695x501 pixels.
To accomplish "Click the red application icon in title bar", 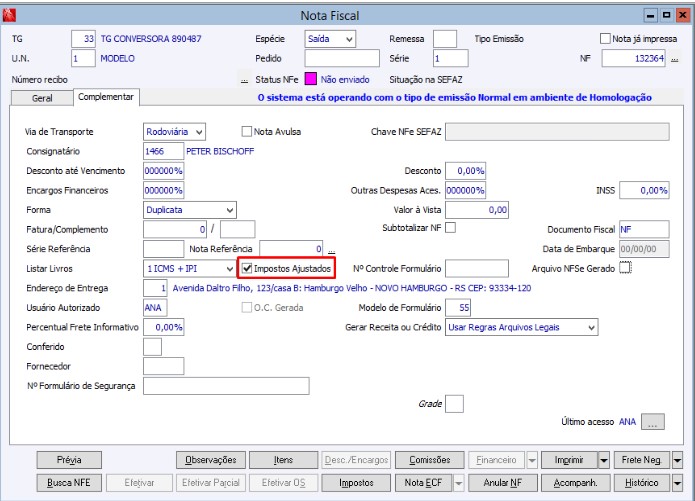I will click(x=9, y=15).
